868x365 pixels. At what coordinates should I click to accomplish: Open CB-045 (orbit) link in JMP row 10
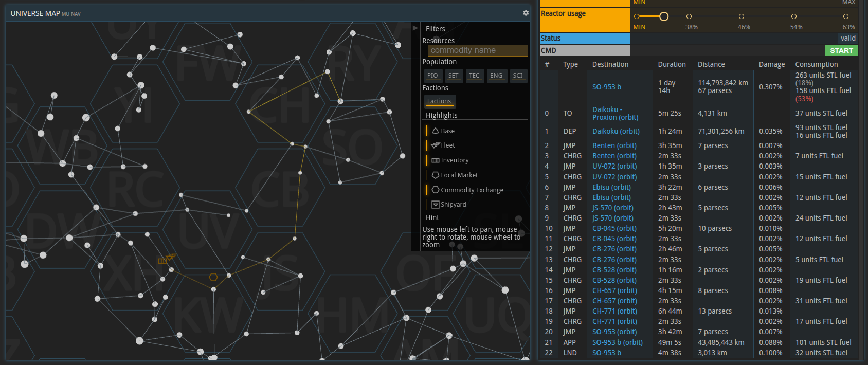coord(614,228)
